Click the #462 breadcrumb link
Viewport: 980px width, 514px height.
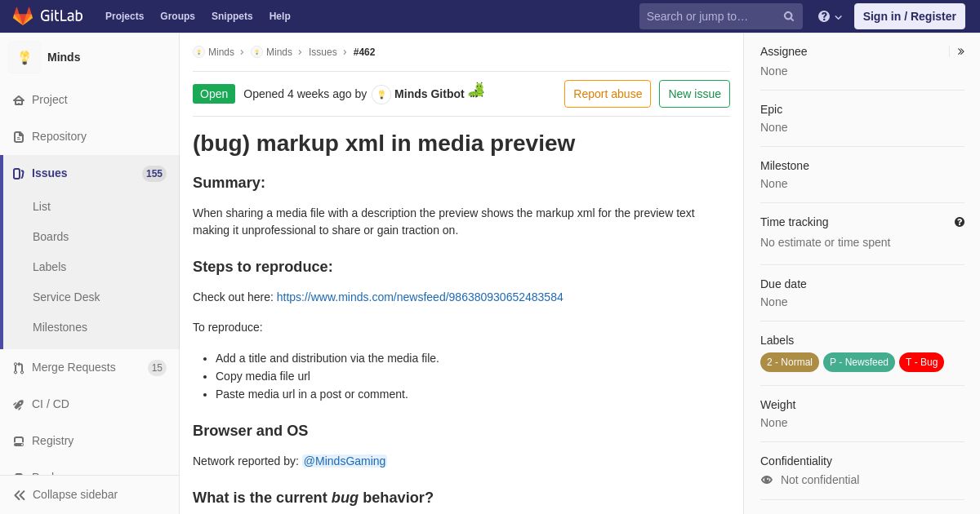tap(364, 52)
